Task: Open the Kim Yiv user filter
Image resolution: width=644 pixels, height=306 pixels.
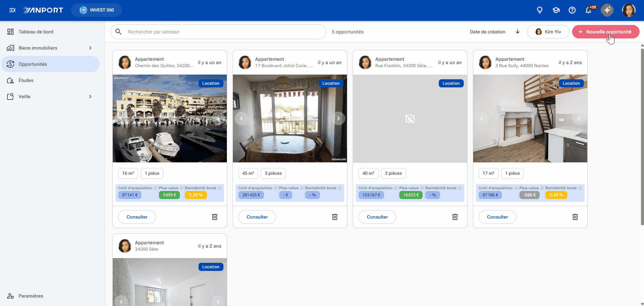Action: point(548,32)
